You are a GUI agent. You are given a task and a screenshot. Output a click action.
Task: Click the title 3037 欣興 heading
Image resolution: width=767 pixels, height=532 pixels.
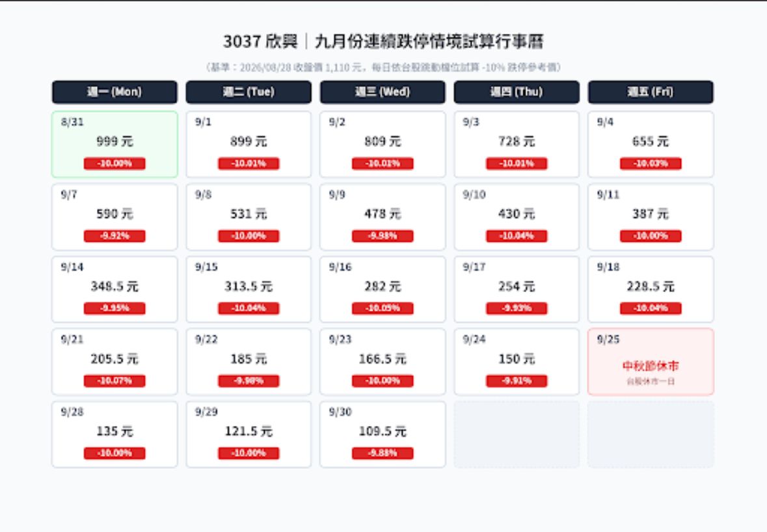[260, 42]
